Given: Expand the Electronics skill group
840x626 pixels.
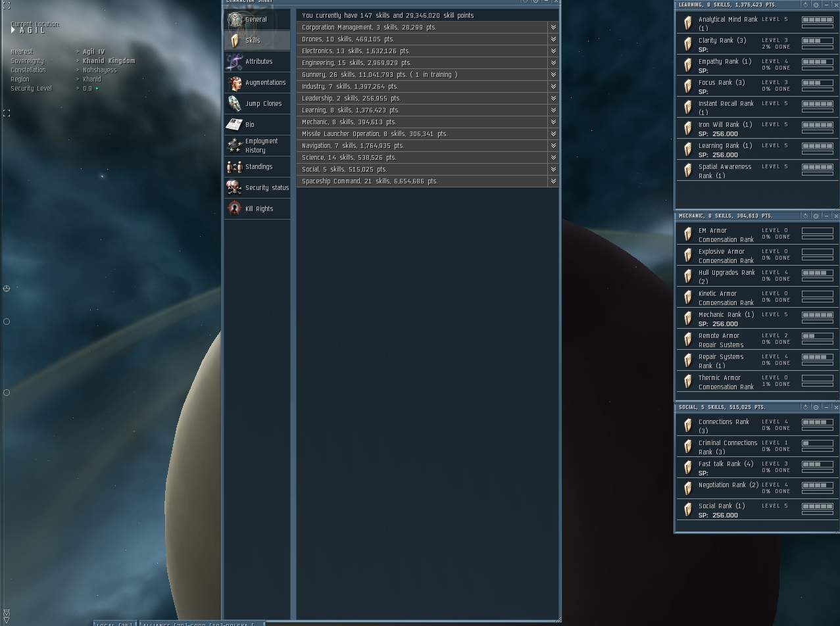Looking at the screenshot, I should 553,51.
